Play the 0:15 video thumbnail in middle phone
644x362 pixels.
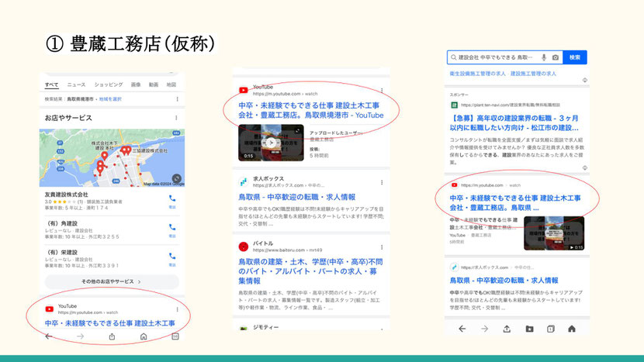[x=271, y=143]
